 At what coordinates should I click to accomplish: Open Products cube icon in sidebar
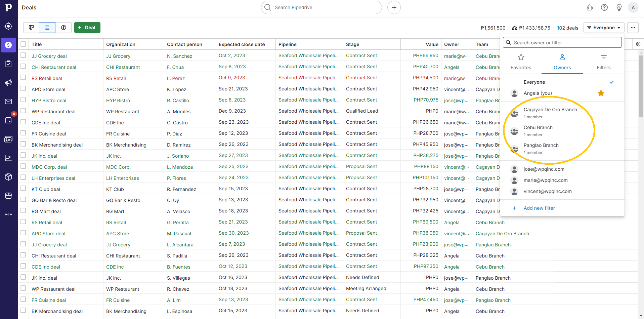(9, 177)
